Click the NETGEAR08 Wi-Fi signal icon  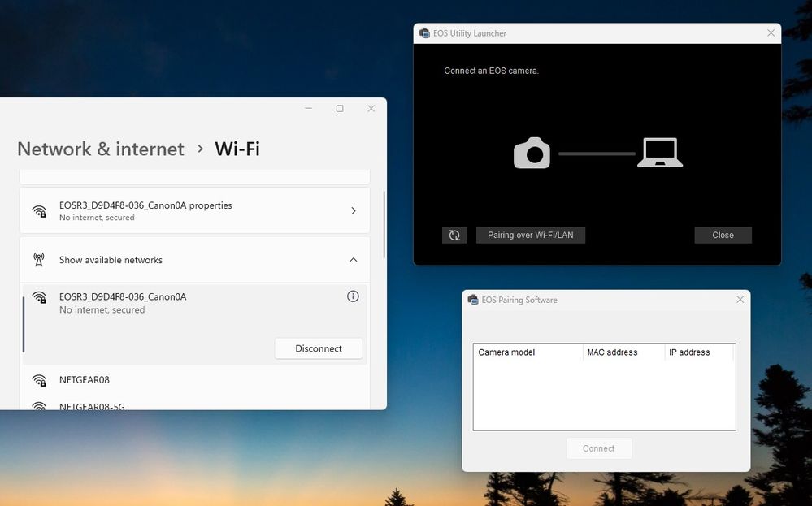pyautogui.click(x=39, y=380)
